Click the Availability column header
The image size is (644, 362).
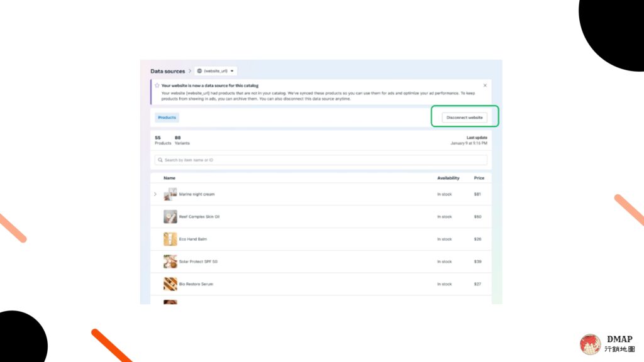pyautogui.click(x=448, y=178)
